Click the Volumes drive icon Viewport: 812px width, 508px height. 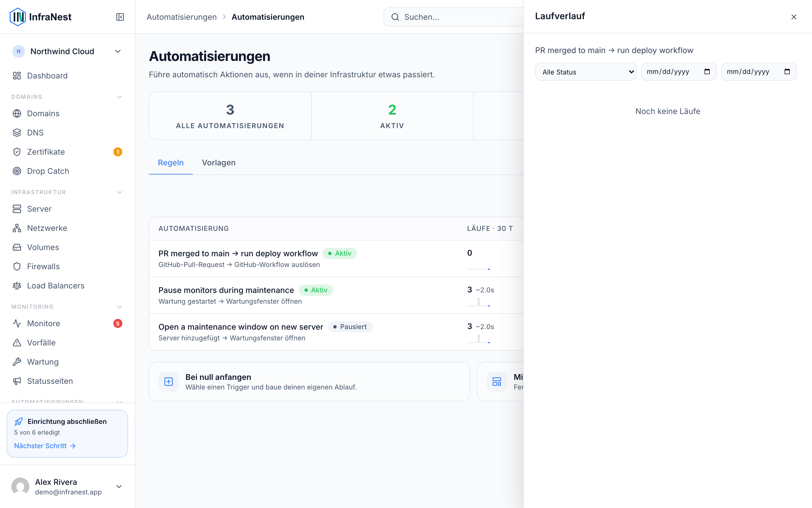(x=17, y=247)
